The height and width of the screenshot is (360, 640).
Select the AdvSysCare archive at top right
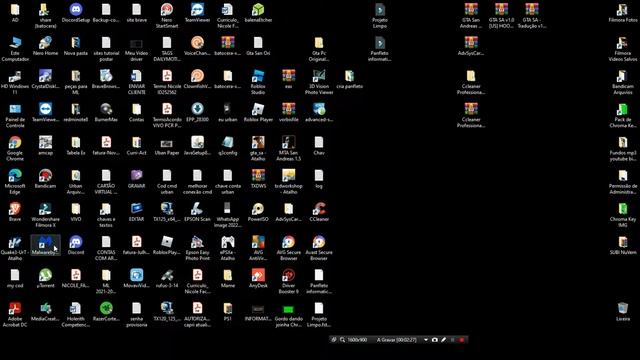tap(471, 46)
